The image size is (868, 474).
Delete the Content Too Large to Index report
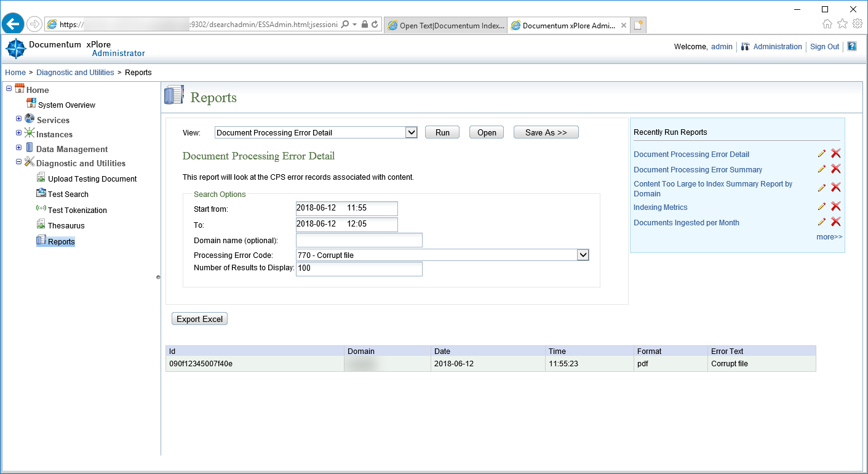[x=835, y=188]
